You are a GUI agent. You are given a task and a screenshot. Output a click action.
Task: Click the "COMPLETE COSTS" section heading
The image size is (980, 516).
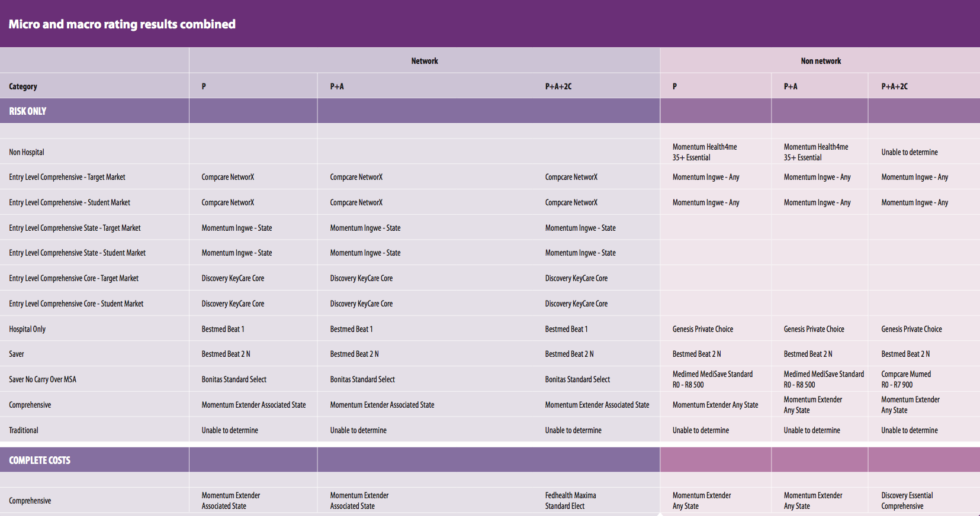(x=40, y=460)
